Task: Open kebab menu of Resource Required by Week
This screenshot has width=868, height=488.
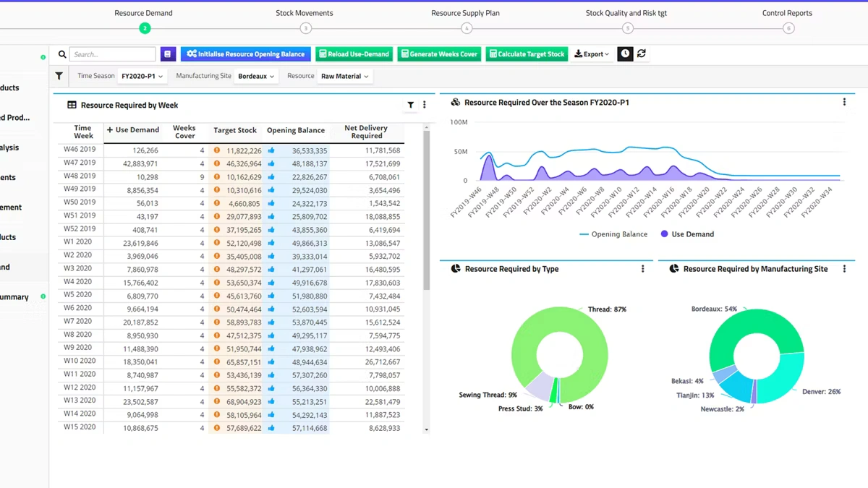Action: click(x=425, y=105)
